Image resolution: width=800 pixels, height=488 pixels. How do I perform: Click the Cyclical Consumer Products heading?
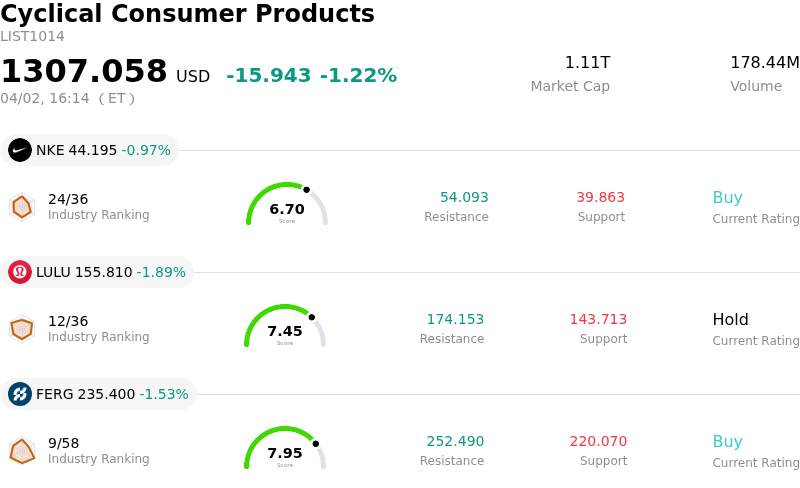click(187, 14)
